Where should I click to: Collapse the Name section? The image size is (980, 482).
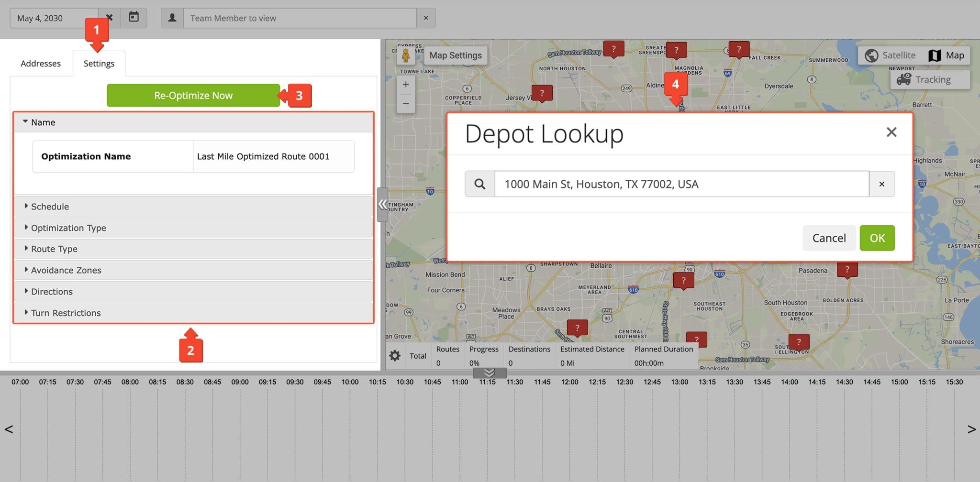point(193,122)
